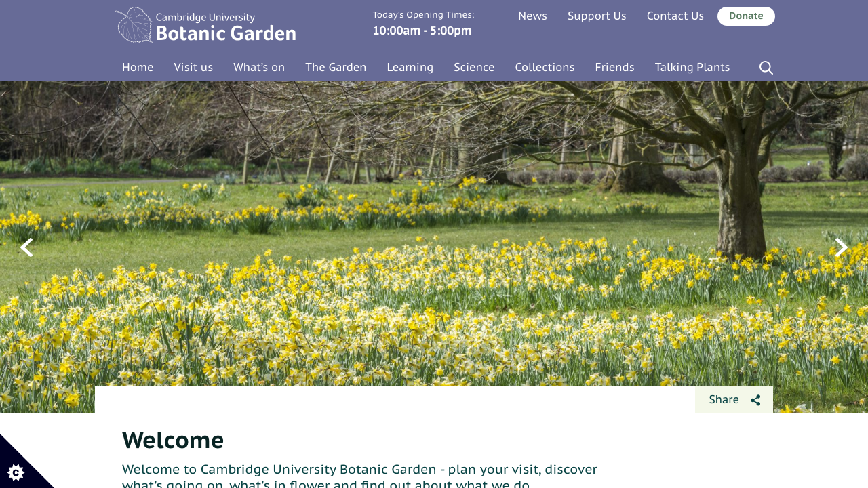Visit the Support Us page
868x488 pixels.
597,15
